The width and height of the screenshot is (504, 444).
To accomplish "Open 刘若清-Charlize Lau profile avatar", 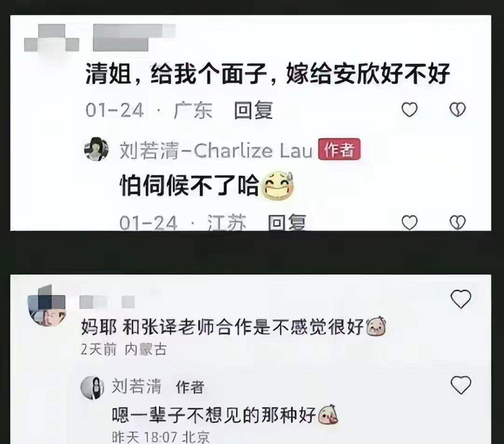I will click(96, 149).
